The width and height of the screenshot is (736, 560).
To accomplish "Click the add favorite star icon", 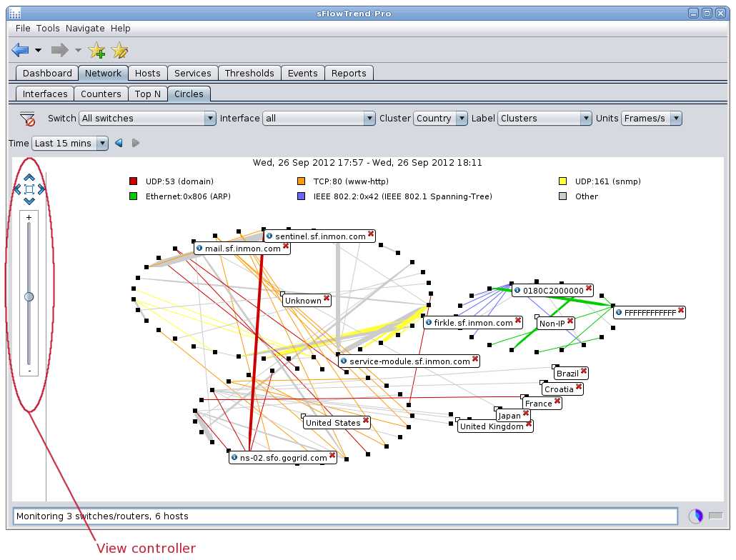I will (96, 50).
